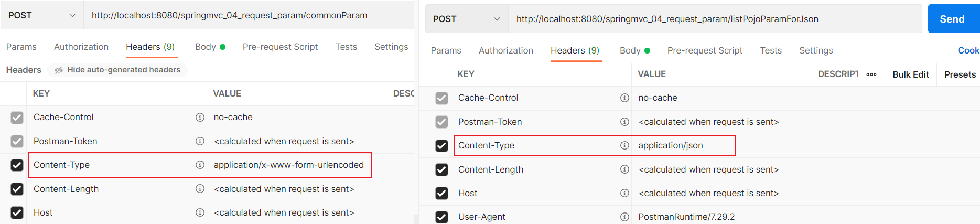Click info icon beside right Postman-Token key
The image size is (980, 224).
(x=624, y=122)
